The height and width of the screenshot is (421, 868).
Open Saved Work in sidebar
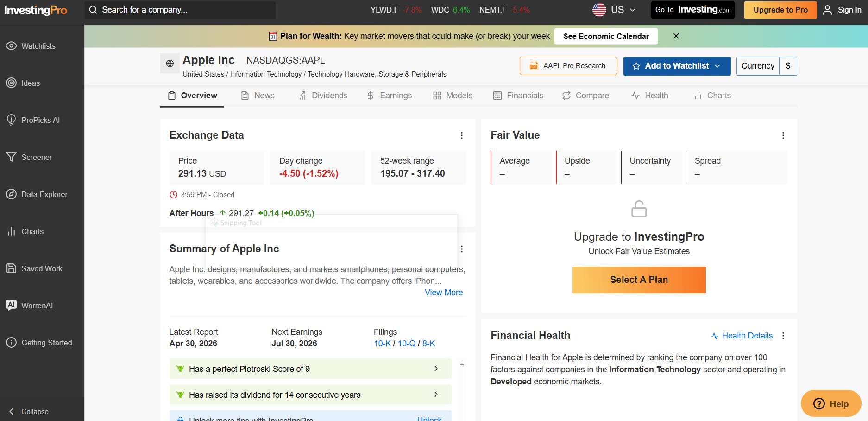tap(34, 268)
